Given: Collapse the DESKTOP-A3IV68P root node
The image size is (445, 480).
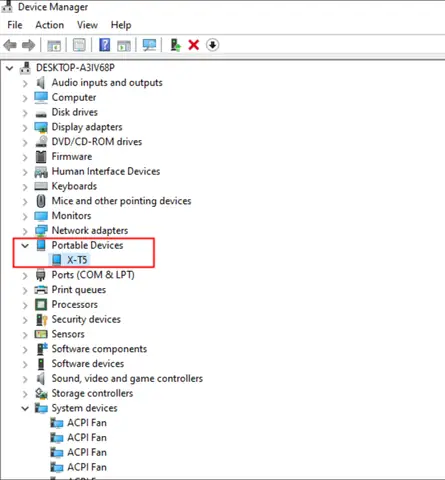Looking at the screenshot, I should (10, 69).
